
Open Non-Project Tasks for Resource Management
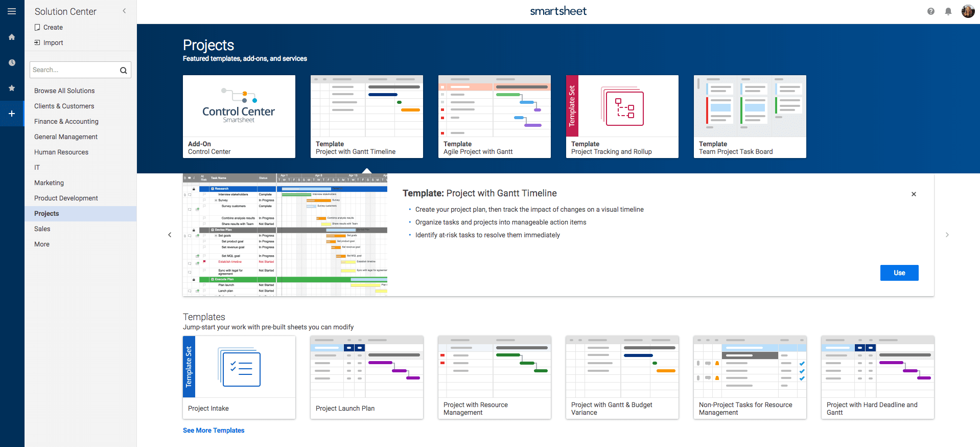[x=750, y=377]
